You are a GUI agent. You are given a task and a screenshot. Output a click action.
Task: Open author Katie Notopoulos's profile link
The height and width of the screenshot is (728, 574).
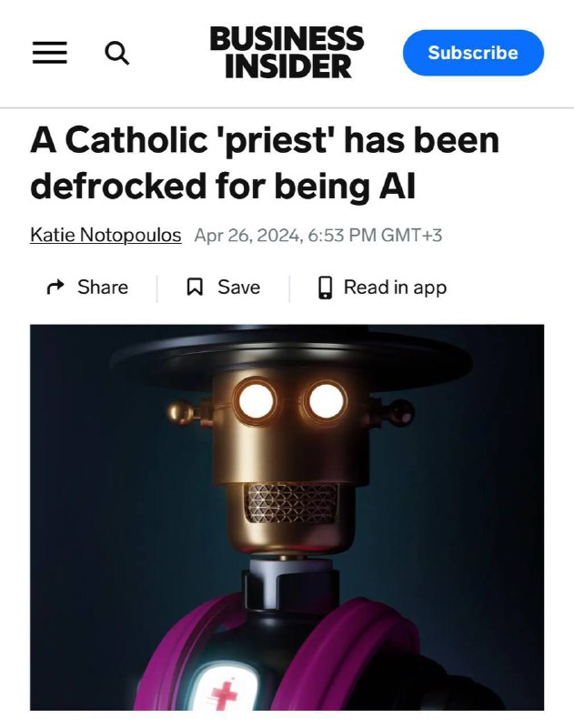[x=106, y=235]
